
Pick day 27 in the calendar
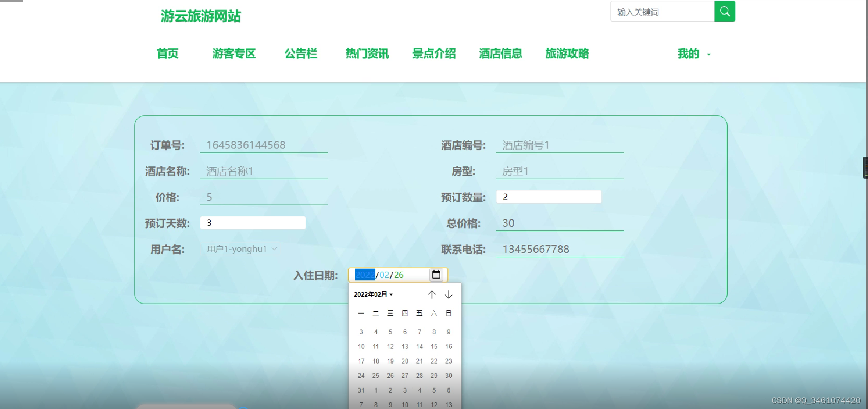coord(405,375)
